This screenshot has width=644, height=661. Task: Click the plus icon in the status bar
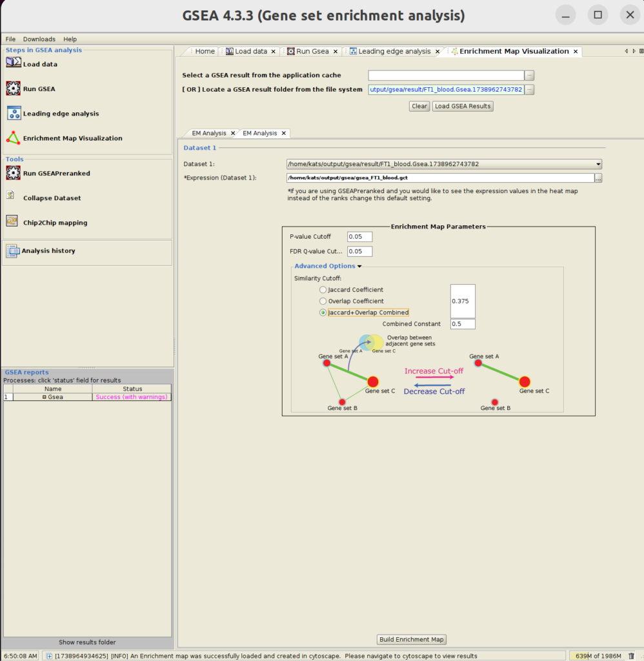(49, 656)
